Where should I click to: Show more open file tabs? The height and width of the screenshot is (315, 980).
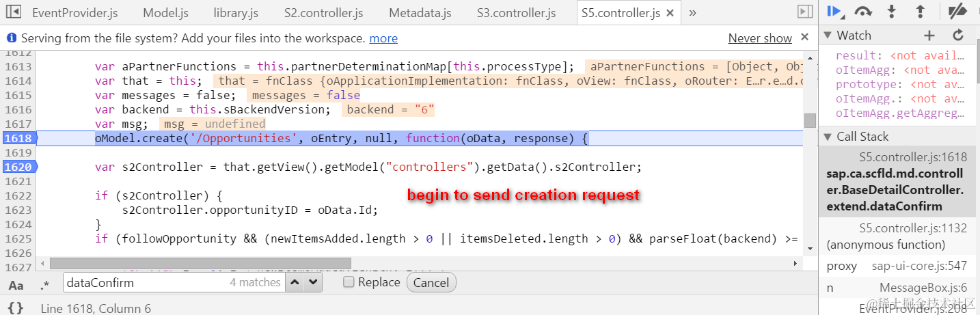click(692, 13)
